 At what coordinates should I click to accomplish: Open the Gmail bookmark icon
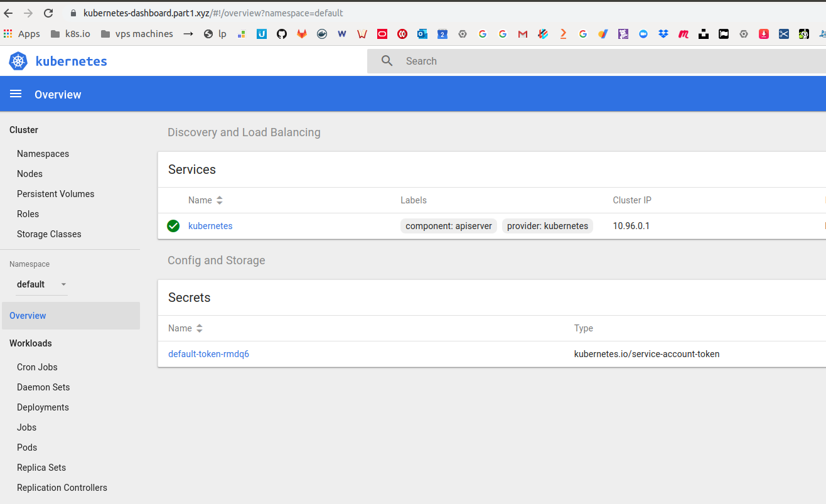(523, 34)
